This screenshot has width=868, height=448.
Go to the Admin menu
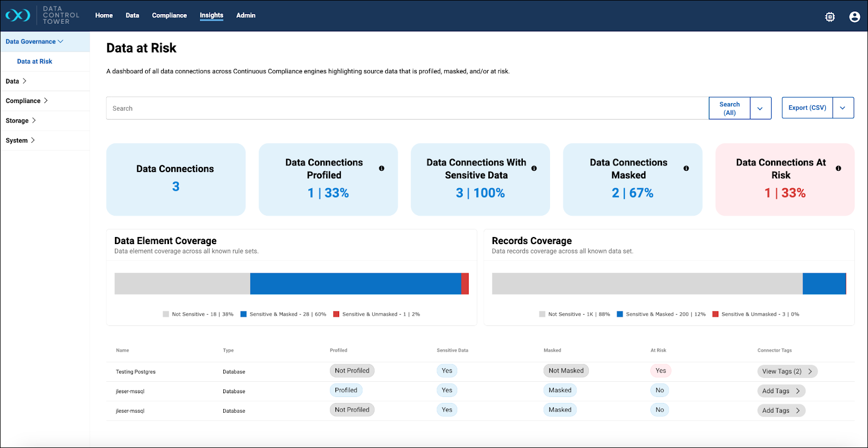(245, 15)
